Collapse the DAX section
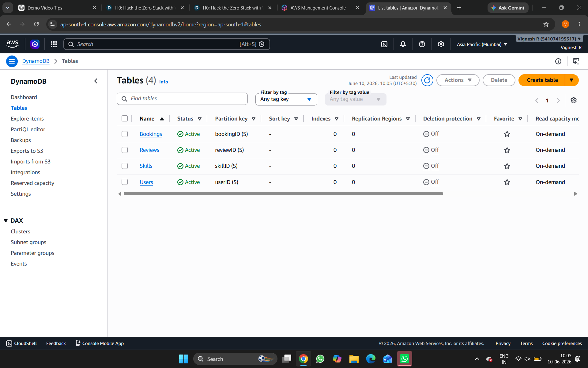Image resolution: width=588 pixels, height=368 pixels. pyautogui.click(x=6, y=221)
